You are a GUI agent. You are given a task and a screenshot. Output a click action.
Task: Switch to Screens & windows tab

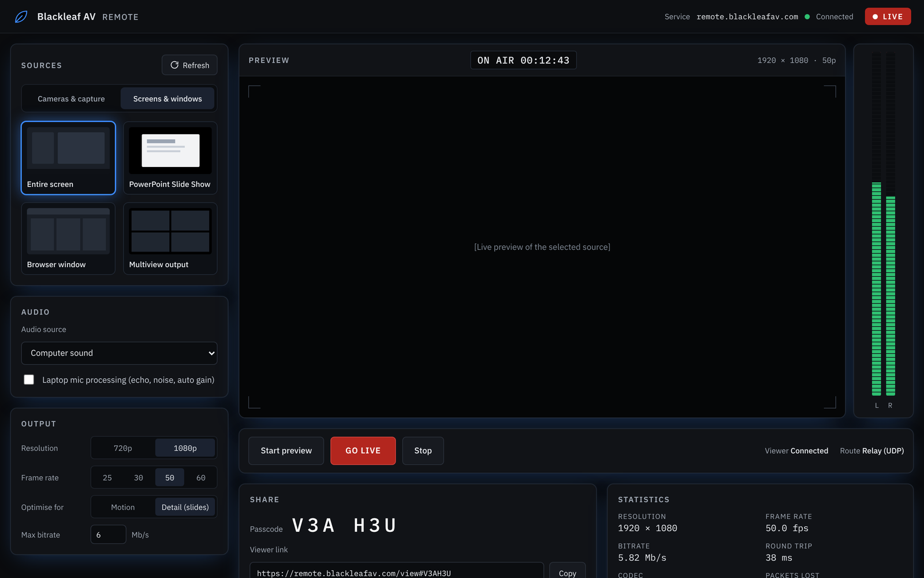pos(167,99)
